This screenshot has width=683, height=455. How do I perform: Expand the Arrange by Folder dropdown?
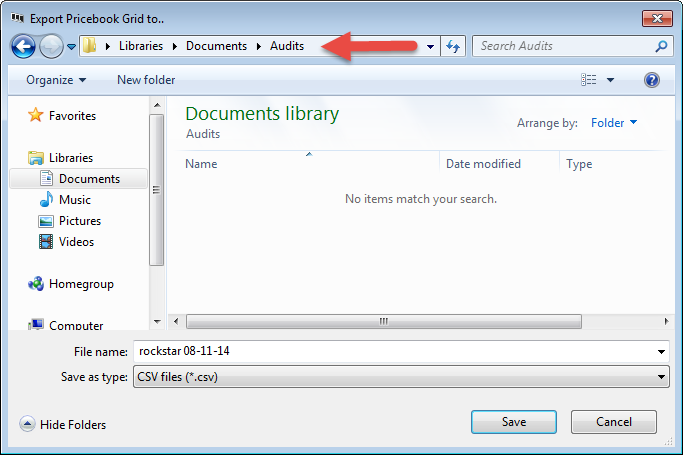(614, 123)
